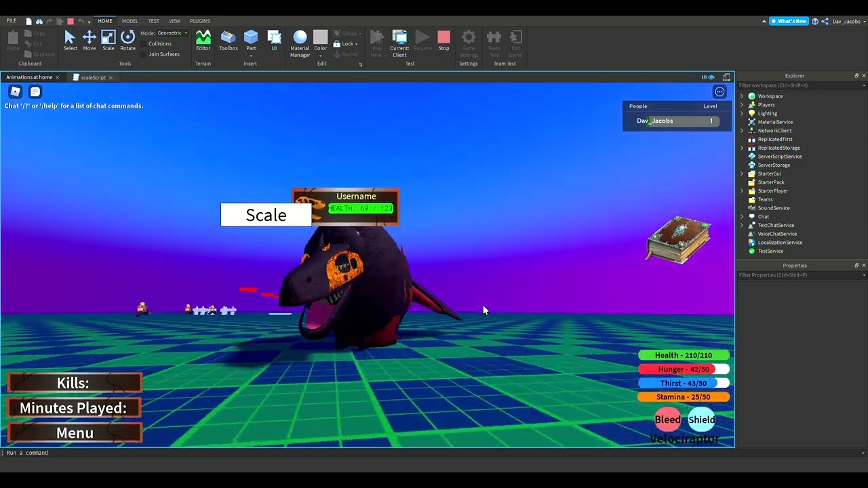
Task: Select the Workspace service icon
Action: coord(751,96)
